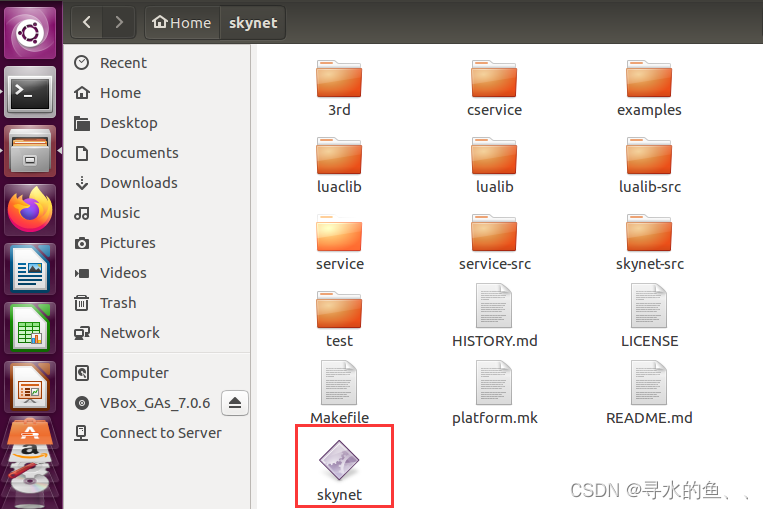Click the Files icon in the dock
763x509 pixels.
point(30,151)
